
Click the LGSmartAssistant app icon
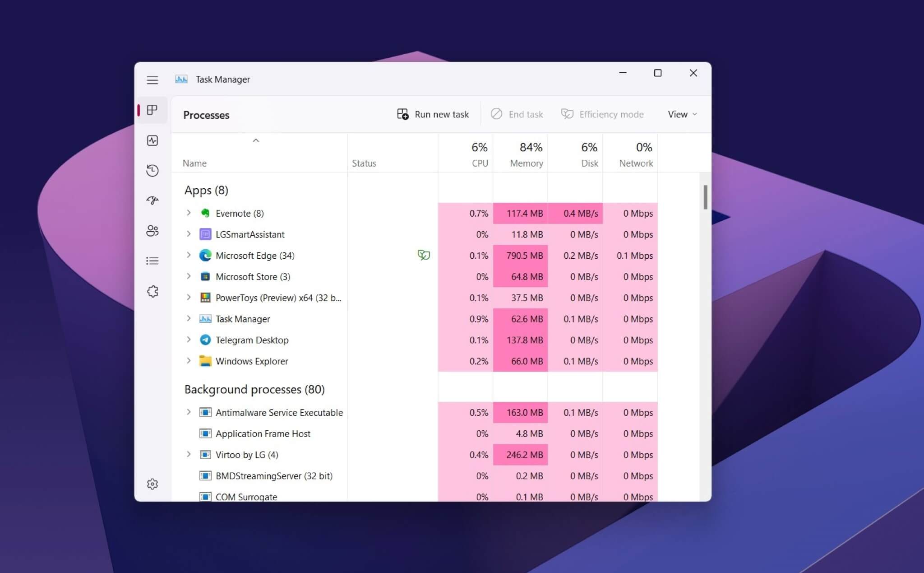click(x=205, y=234)
